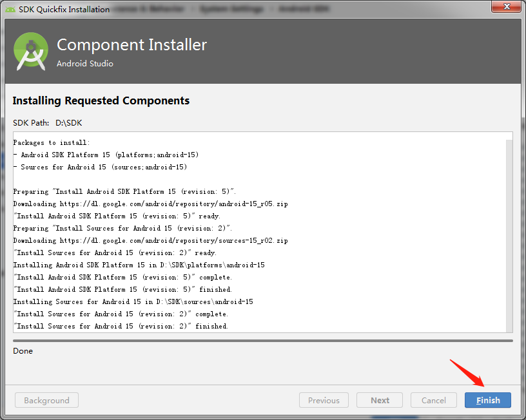
Task: Click the android-15_r05.zip download line
Action: [x=150, y=204]
